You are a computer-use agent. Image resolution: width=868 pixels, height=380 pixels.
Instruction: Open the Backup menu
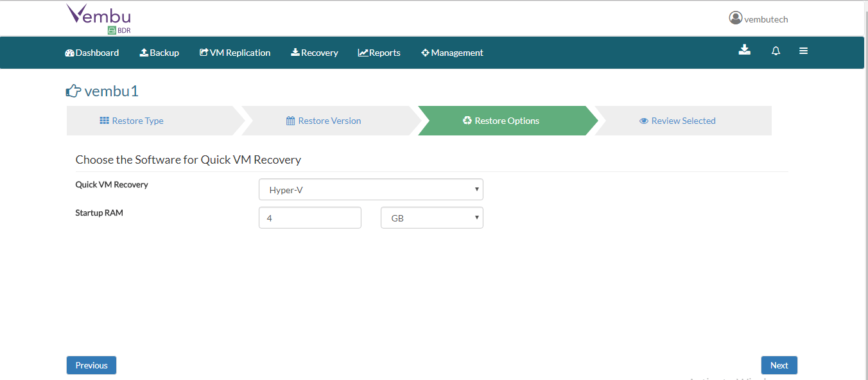point(159,53)
